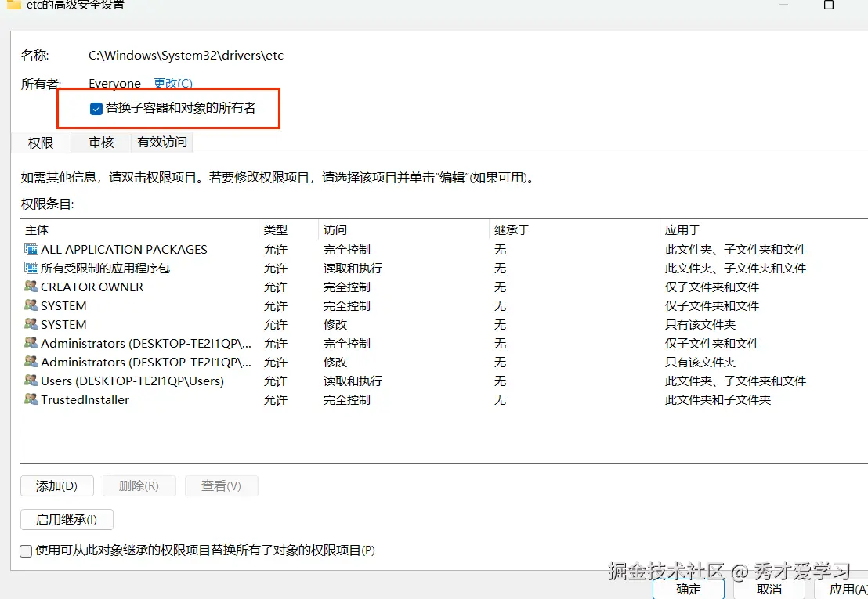Select the 所有受限制的应用程序包 entry

[444, 269]
